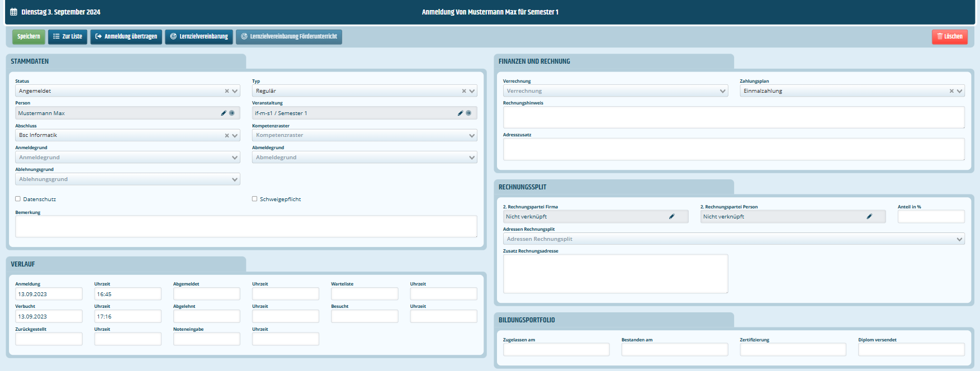Click into the Bemerkung text area

click(246, 226)
